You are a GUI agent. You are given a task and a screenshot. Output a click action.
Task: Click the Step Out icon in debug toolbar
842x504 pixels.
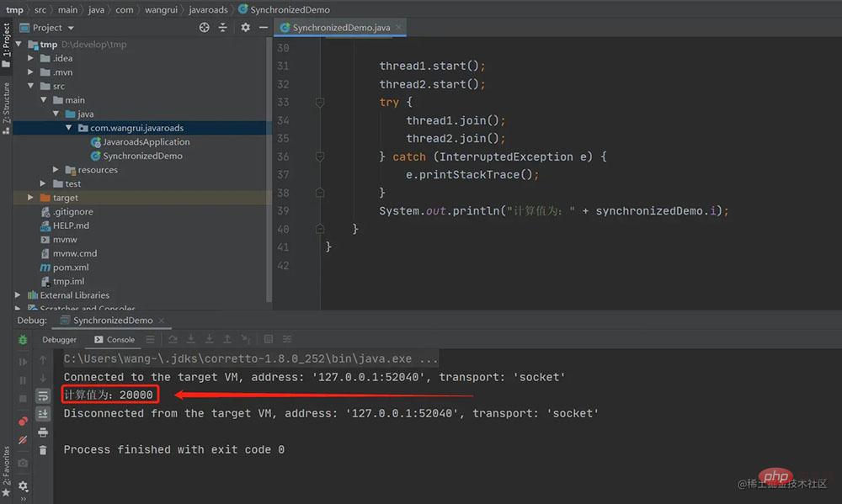(227, 339)
